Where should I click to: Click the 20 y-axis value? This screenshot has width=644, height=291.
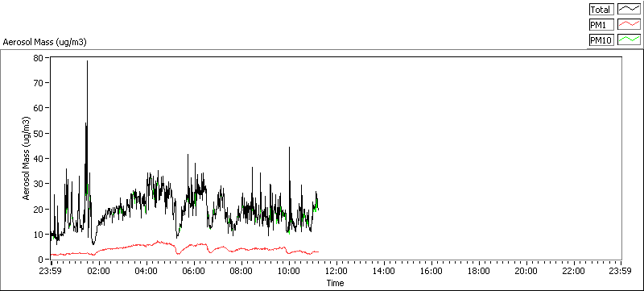point(39,209)
